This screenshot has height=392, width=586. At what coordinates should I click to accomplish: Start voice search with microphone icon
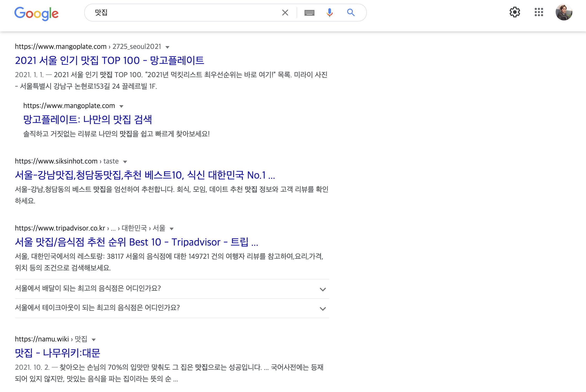(x=329, y=13)
